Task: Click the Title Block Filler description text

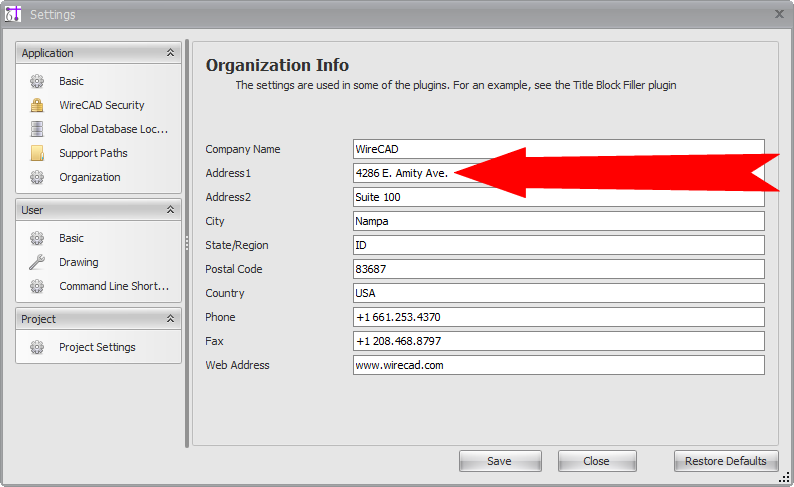Action: tap(456, 85)
